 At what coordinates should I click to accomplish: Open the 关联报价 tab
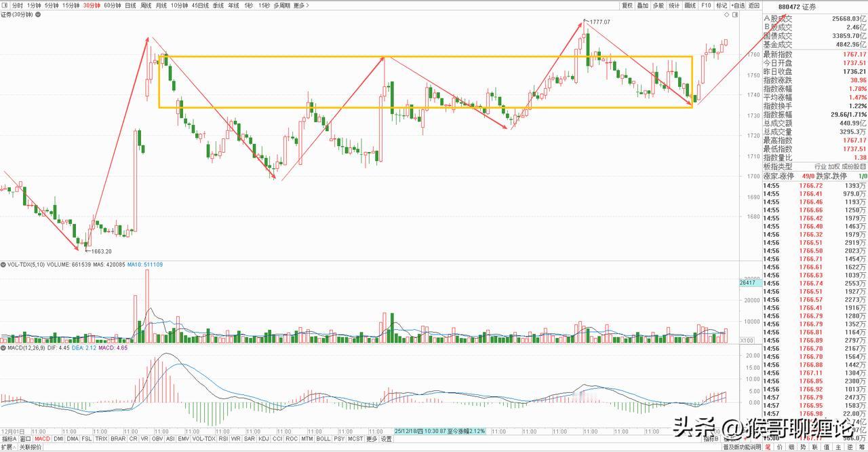coord(30,447)
